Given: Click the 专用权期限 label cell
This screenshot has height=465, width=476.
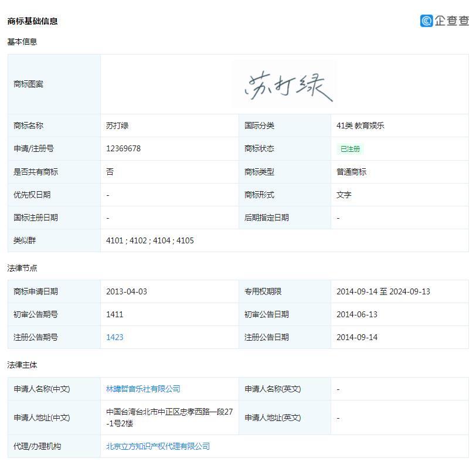Looking at the screenshot, I should (x=285, y=291).
